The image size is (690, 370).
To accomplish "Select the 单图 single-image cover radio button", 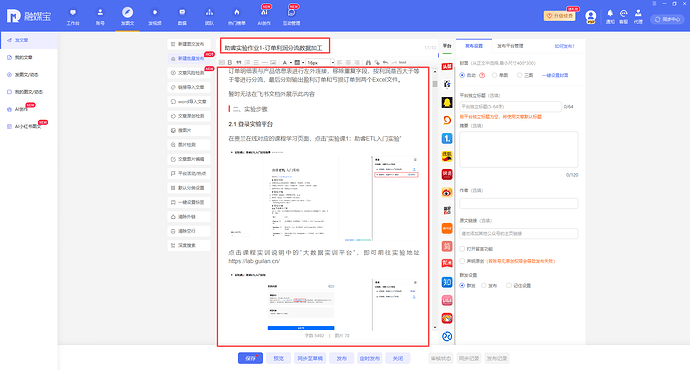I will [494, 75].
